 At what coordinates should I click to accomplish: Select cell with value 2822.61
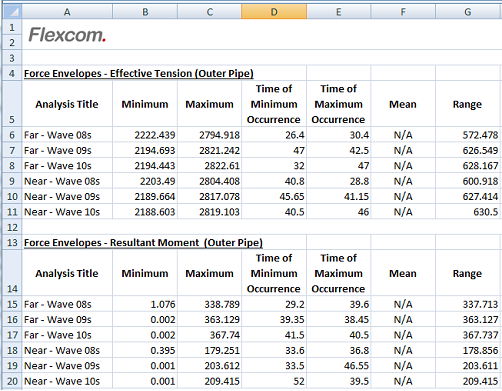point(210,165)
